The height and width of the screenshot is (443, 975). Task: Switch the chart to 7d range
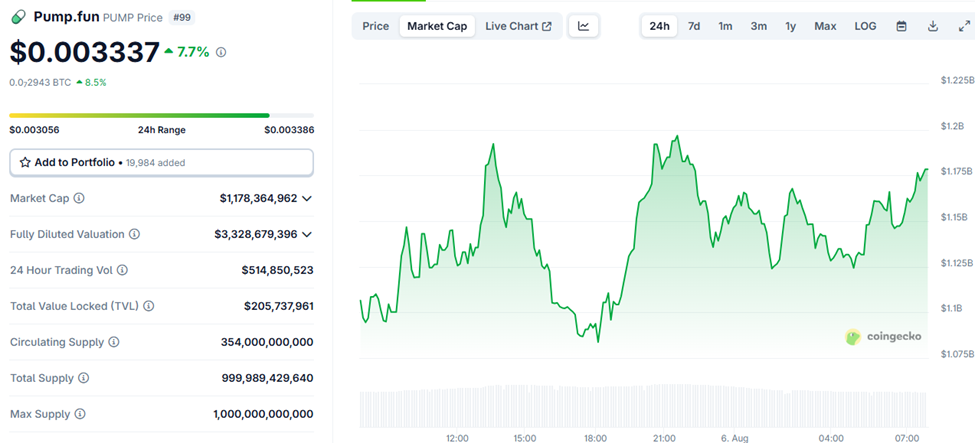coord(693,26)
